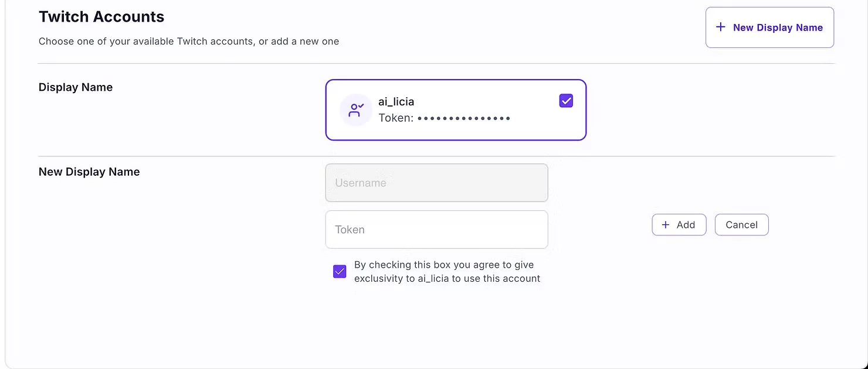Focus the Username input field
The image size is (868, 369).
[436, 183]
